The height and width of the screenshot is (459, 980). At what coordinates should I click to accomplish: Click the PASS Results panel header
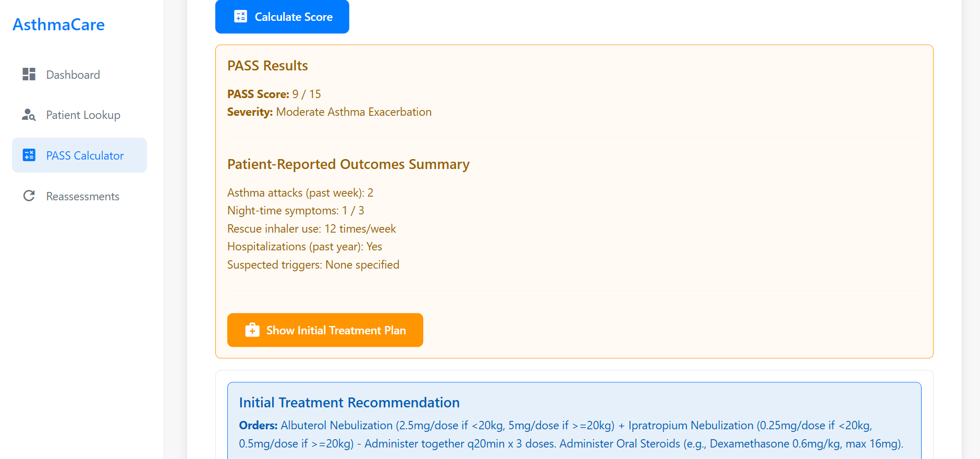coord(267,65)
